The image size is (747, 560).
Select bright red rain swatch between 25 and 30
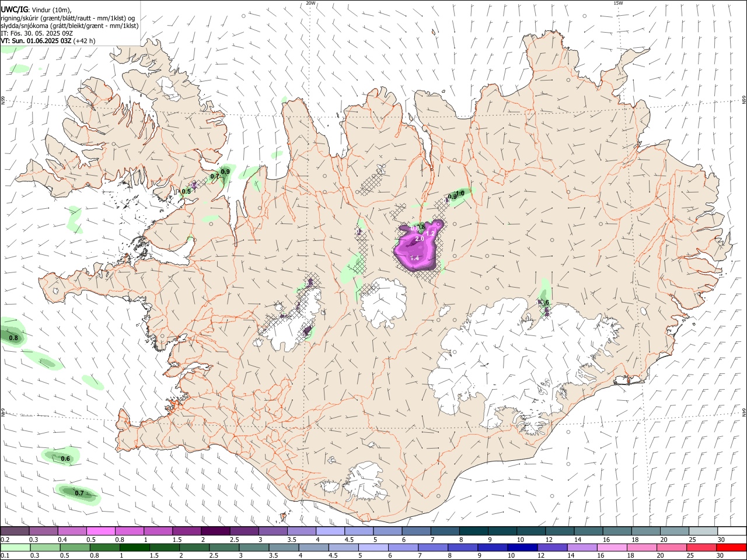point(701,547)
